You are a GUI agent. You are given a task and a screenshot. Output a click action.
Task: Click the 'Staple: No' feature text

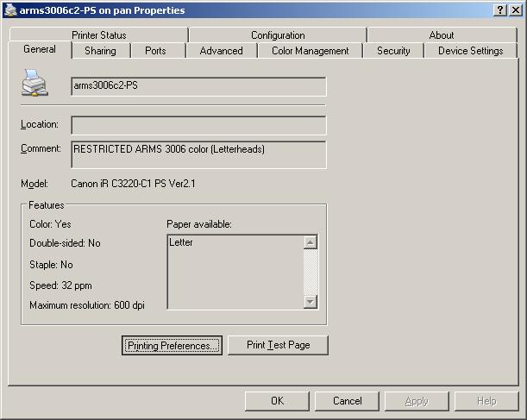click(x=51, y=265)
